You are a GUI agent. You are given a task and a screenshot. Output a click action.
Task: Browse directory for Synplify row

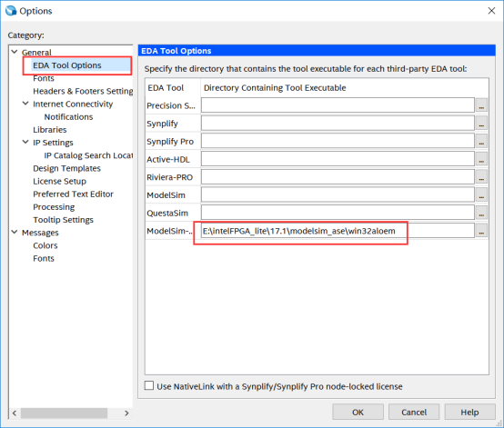point(481,124)
